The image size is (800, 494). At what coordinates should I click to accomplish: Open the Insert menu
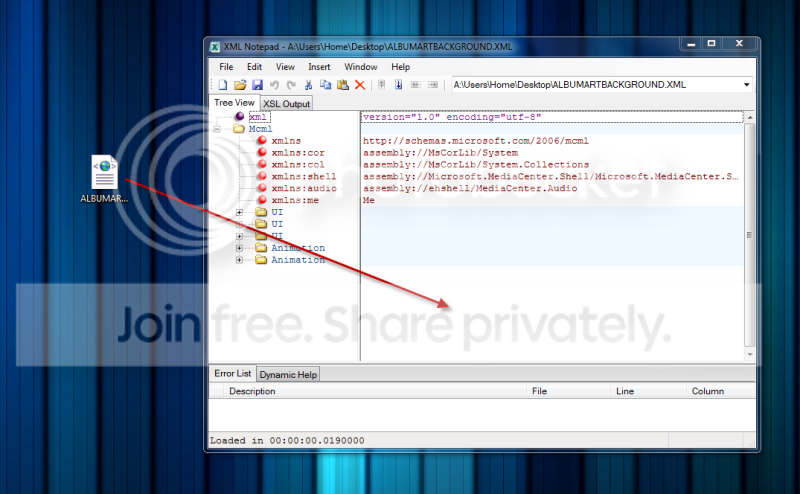pyautogui.click(x=319, y=67)
